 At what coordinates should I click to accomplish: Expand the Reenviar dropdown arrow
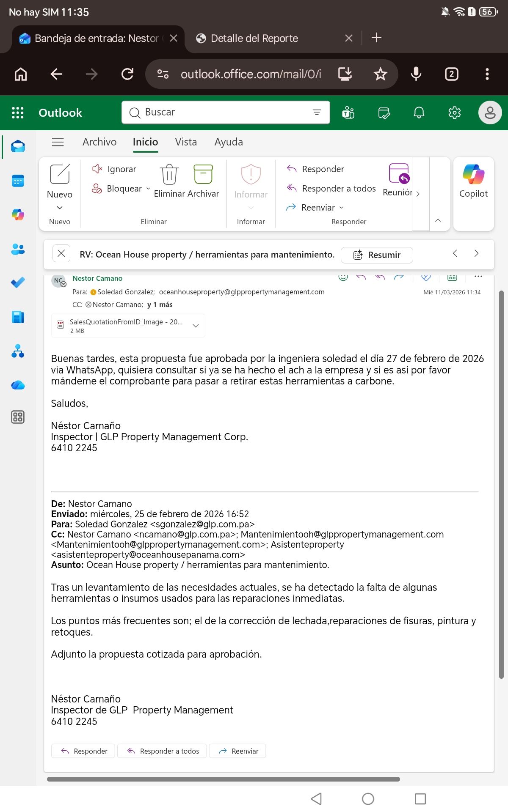(342, 208)
